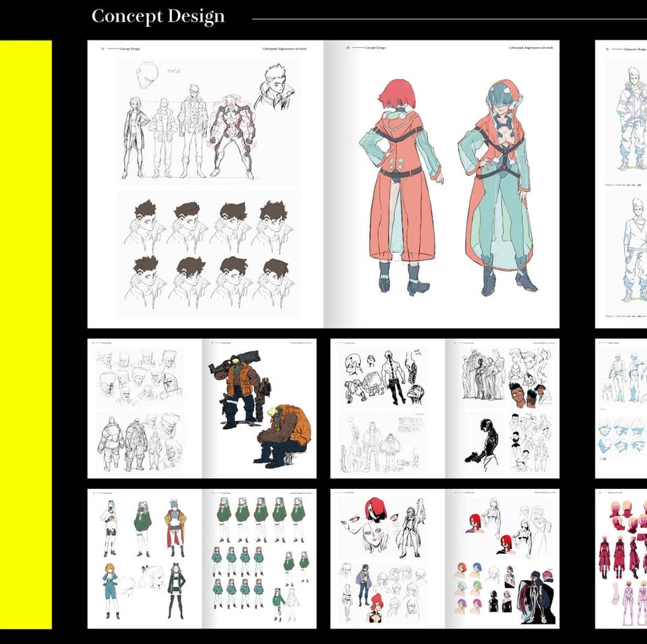Viewport: 647px width, 644px height.
Task: Open the red-haired woman face close-up page
Action: 388,558
